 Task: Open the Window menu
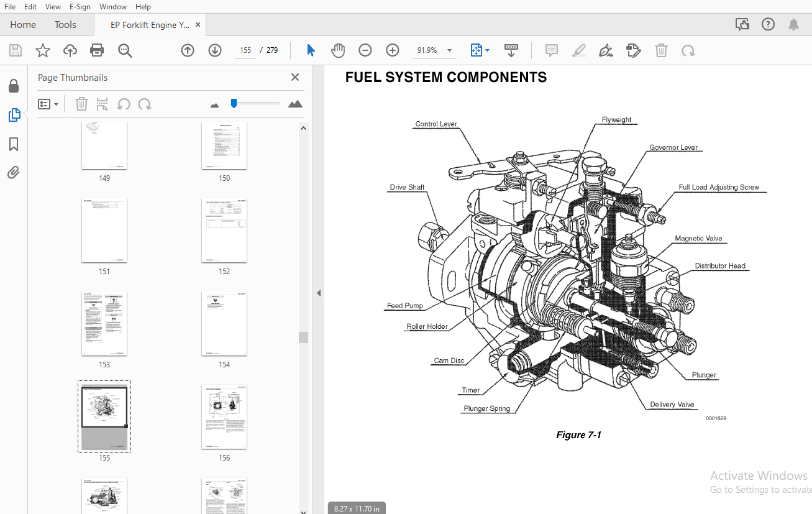click(113, 7)
